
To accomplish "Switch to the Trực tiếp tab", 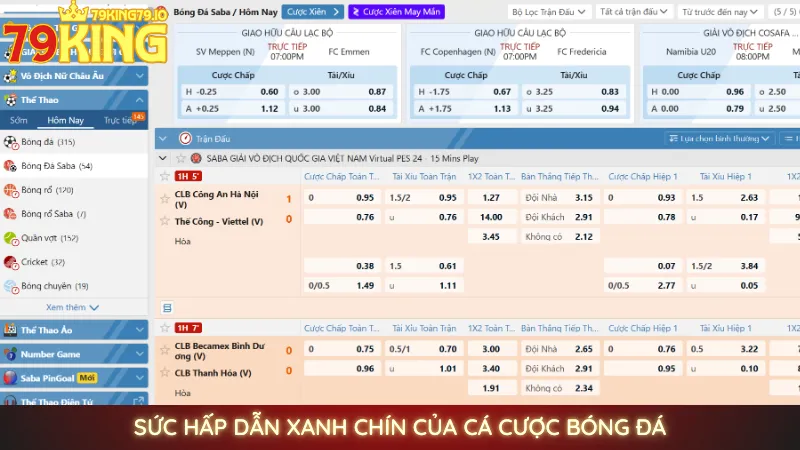I will (120, 120).
